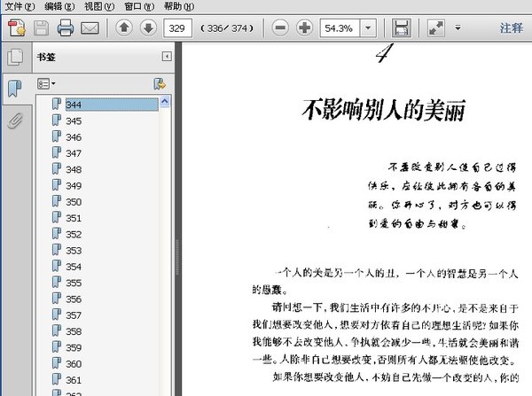Zoom out with the minus button
This screenshot has width=532, height=396.
tap(280, 27)
